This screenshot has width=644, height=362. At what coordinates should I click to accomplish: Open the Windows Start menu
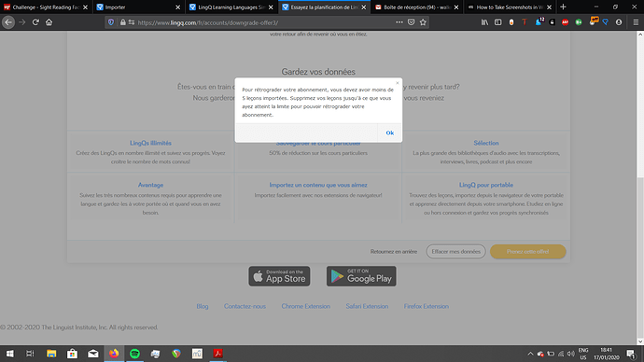pos(10,354)
